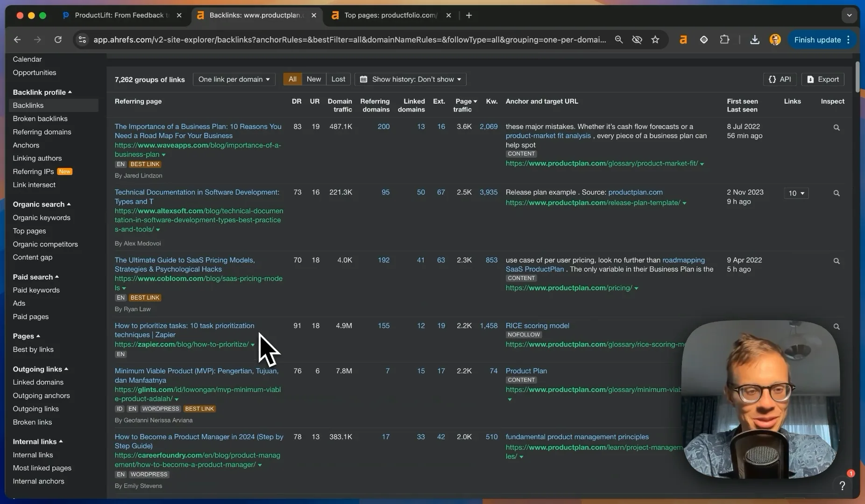
Task: Open Referring domains in the sidebar
Action: pyautogui.click(x=42, y=132)
